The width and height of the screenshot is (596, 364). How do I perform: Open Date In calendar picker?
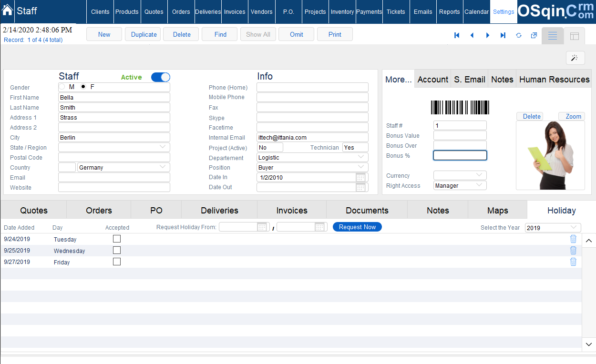tap(361, 177)
